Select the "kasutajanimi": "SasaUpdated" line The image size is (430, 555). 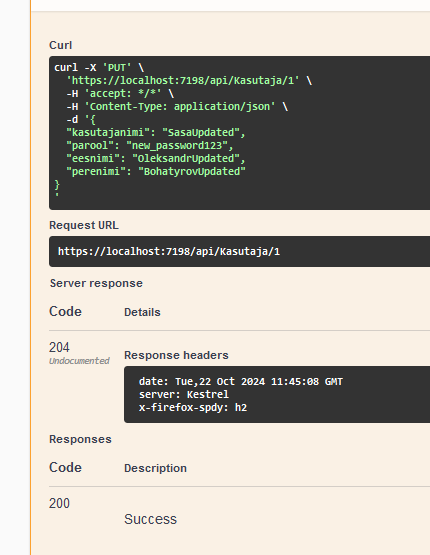[x=156, y=132]
